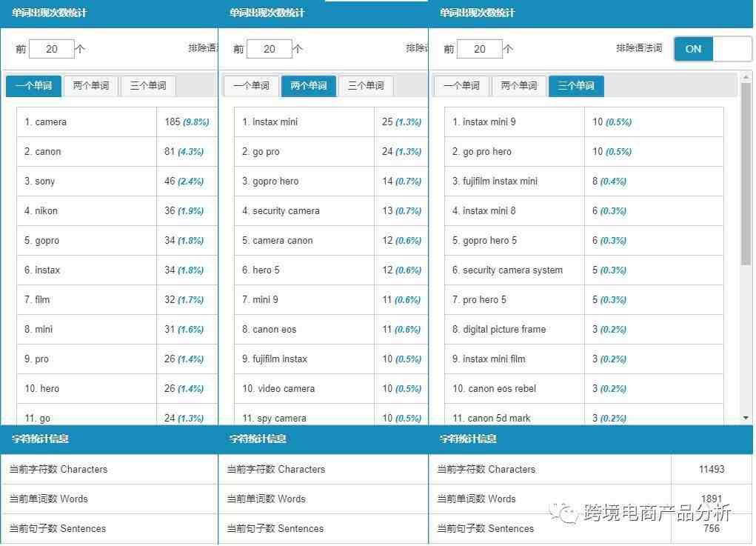This screenshot has width=756, height=546.
Task: Click the row '4. nikon'
Action: (x=117, y=211)
